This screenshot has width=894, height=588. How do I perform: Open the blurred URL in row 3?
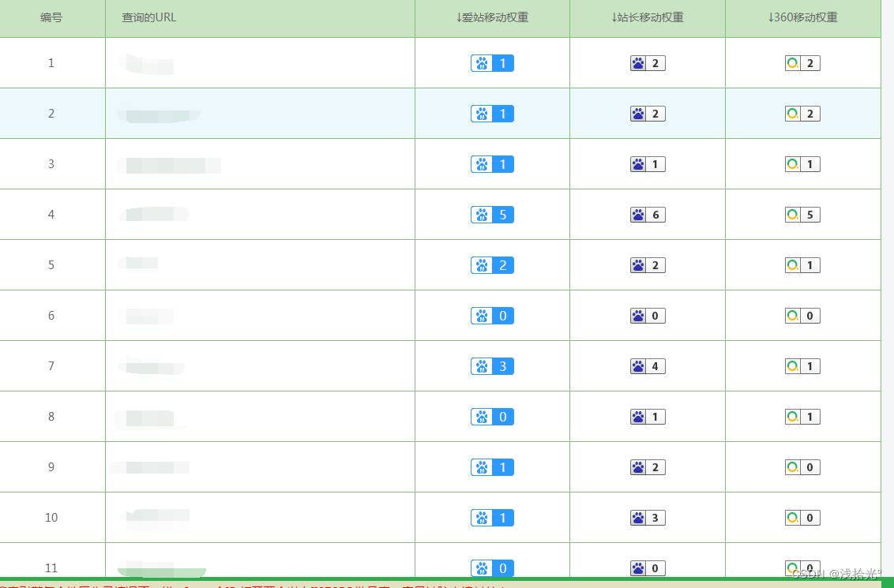[169, 165]
